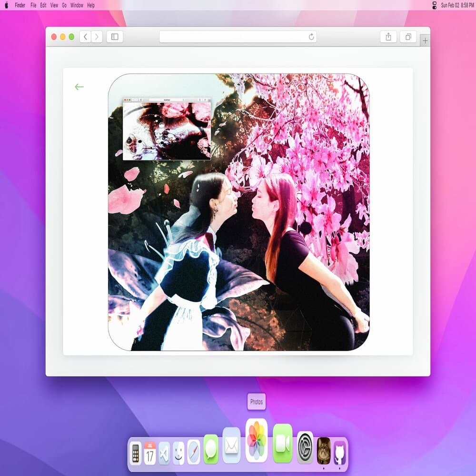Open the Go menu
Screen dimensions: 476x476
[x=63, y=5]
